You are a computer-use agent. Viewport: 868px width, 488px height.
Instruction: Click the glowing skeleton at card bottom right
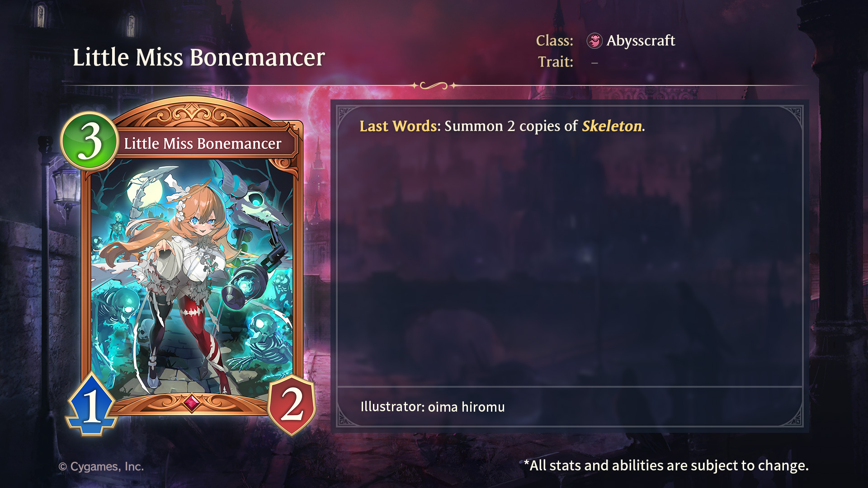click(x=266, y=337)
